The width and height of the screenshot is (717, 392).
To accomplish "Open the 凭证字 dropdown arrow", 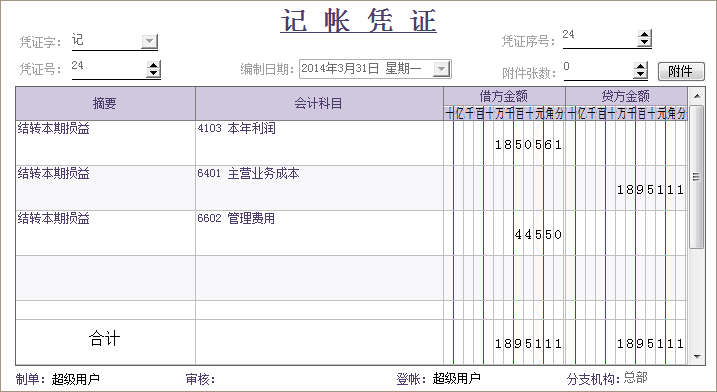I will click(x=149, y=42).
